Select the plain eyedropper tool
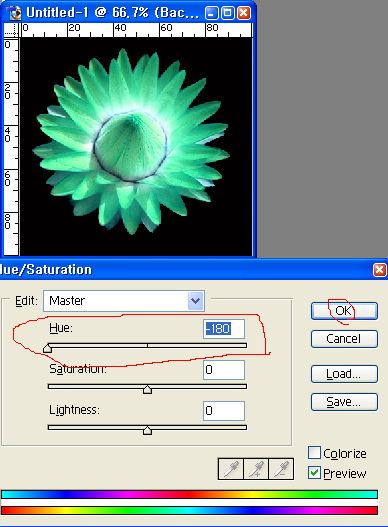Image resolution: width=388 pixels, height=527 pixels. [x=230, y=469]
